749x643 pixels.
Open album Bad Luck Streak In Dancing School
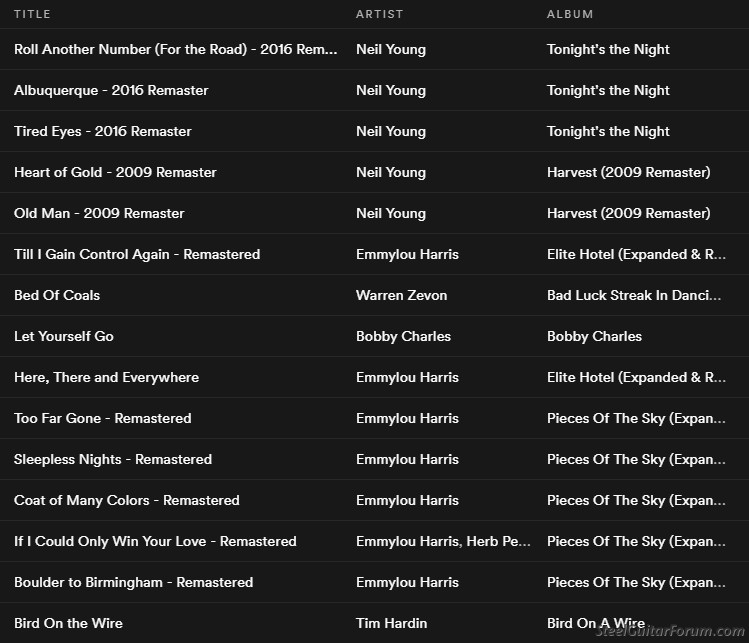tap(633, 295)
